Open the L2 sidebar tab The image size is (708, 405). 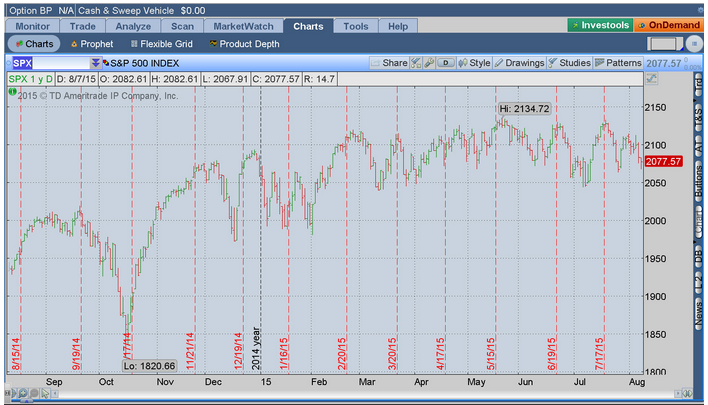(x=699, y=284)
